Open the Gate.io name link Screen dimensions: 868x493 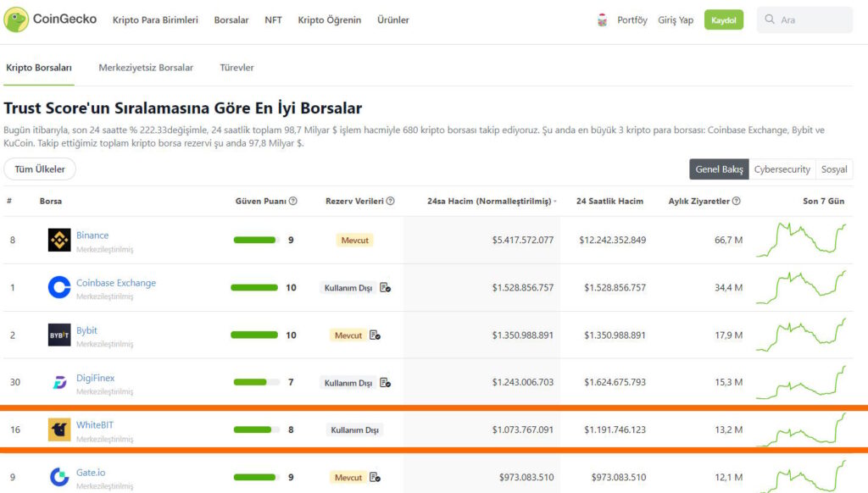click(x=91, y=473)
